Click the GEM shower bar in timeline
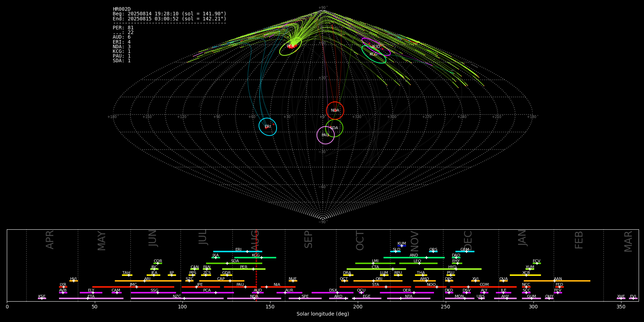The height and width of the screenshot is (322, 644). point(465,252)
